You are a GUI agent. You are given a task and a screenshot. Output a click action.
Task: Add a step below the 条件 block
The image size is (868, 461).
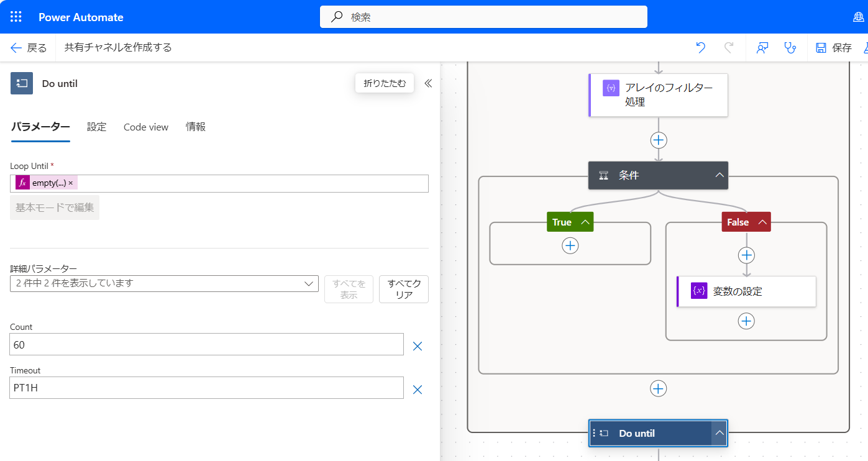(658, 388)
